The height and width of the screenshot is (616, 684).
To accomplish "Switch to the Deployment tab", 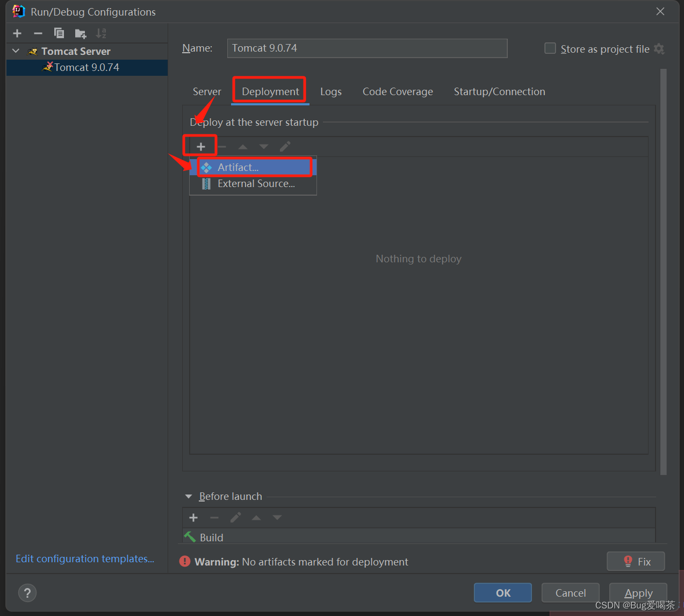I will pyautogui.click(x=270, y=91).
